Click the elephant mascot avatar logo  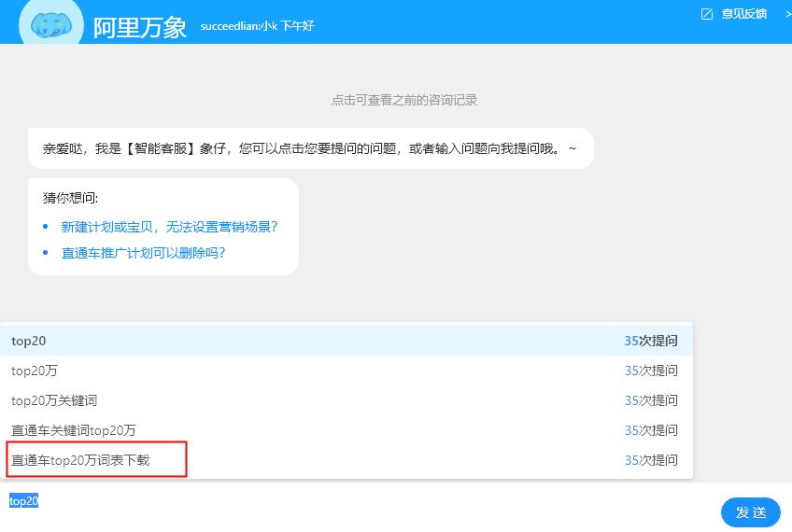(51, 22)
